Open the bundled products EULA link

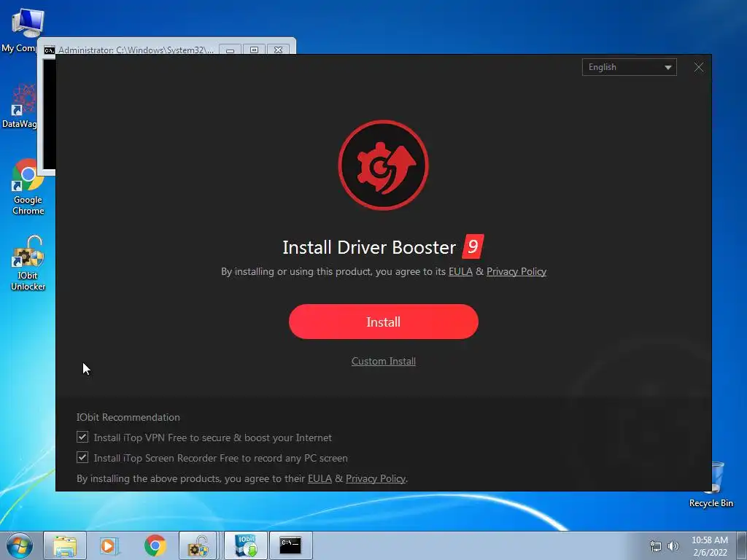point(320,478)
